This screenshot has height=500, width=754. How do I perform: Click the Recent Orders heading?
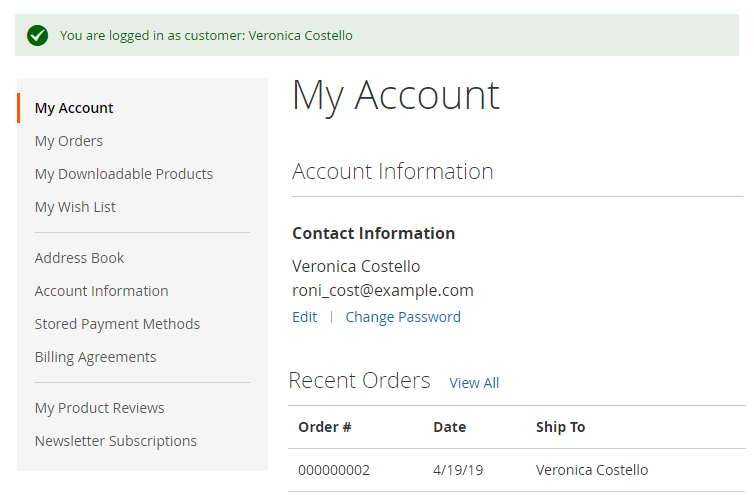[x=359, y=381]
